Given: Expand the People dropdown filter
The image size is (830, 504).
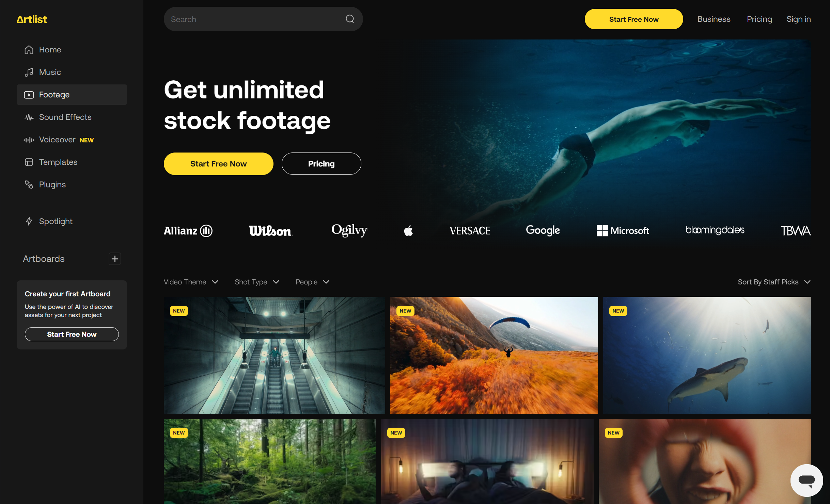Looking at the screenshot, I should click(x=313, y=281).
